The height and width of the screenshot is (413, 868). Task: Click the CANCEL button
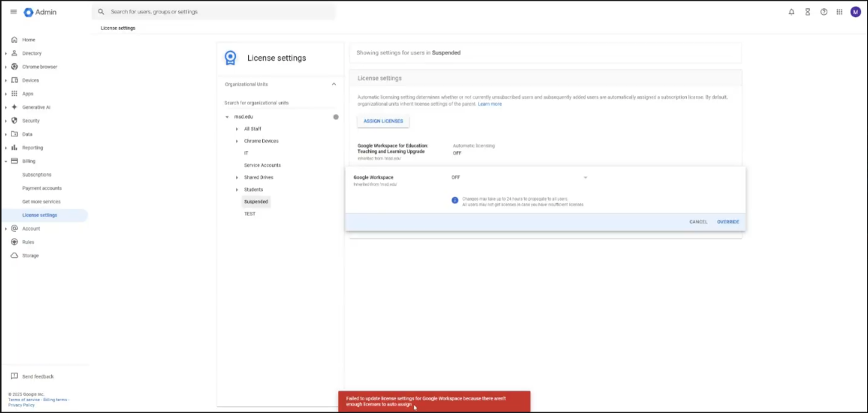click(698, 222)
